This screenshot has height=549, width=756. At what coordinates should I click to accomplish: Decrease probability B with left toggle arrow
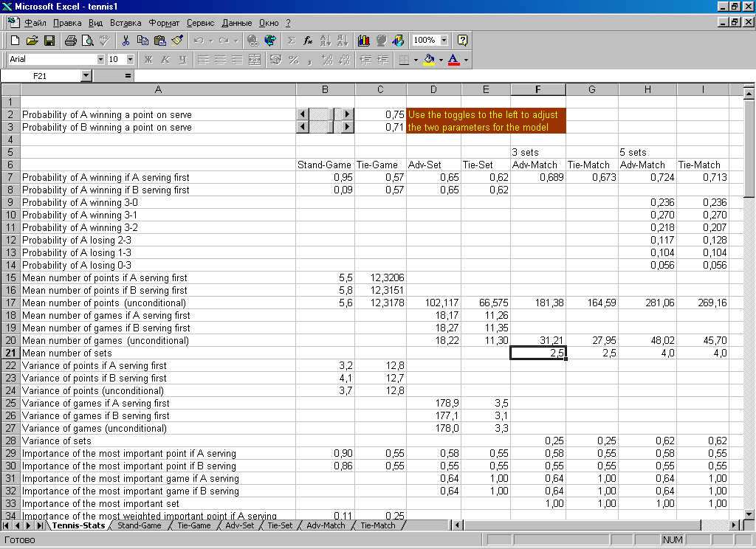pos(302,127)
